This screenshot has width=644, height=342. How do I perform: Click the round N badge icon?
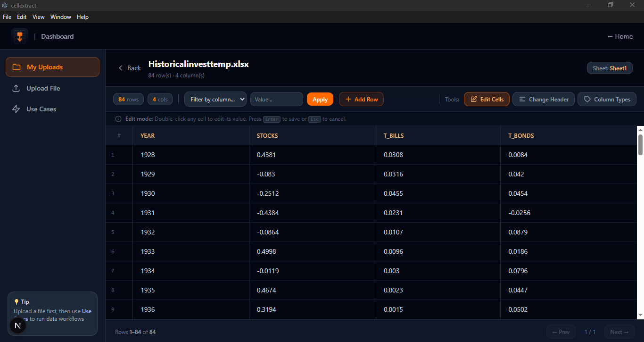tap(17, 325)
